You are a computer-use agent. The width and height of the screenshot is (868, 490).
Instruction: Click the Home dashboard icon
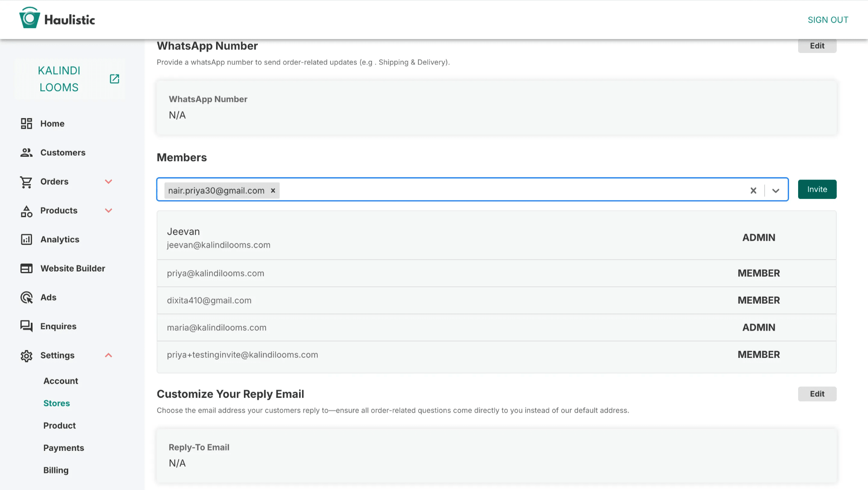pos(26,124)
